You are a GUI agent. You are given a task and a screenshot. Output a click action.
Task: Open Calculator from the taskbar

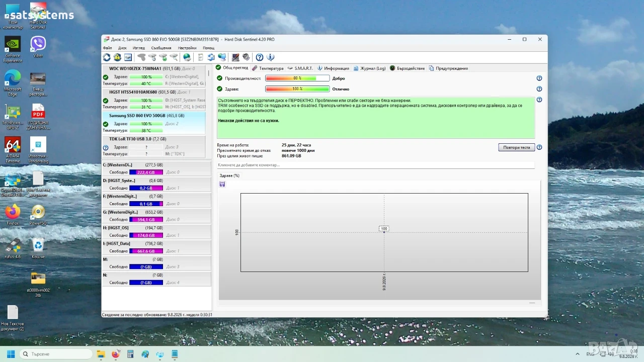tap(130, 354)
